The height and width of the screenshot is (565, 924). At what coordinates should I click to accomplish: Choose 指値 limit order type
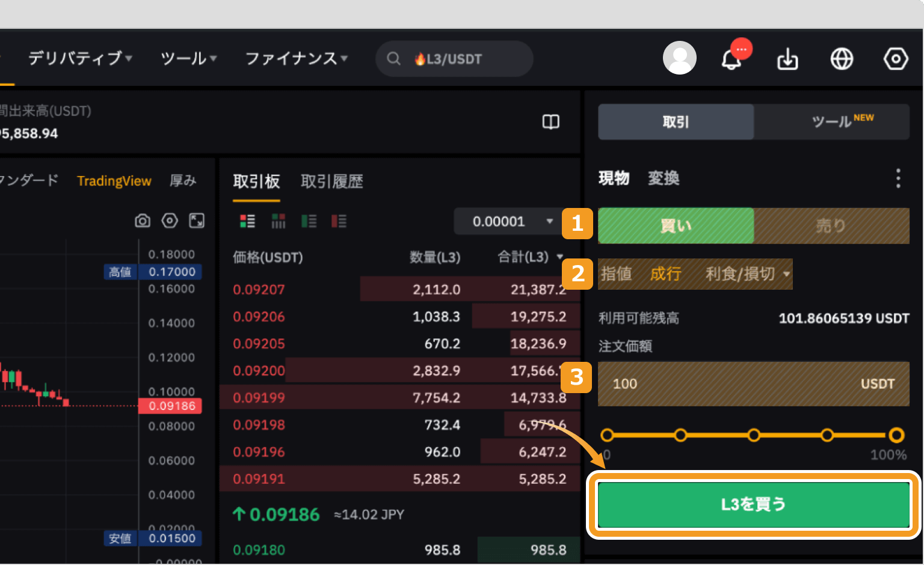(x=617, y=274)
